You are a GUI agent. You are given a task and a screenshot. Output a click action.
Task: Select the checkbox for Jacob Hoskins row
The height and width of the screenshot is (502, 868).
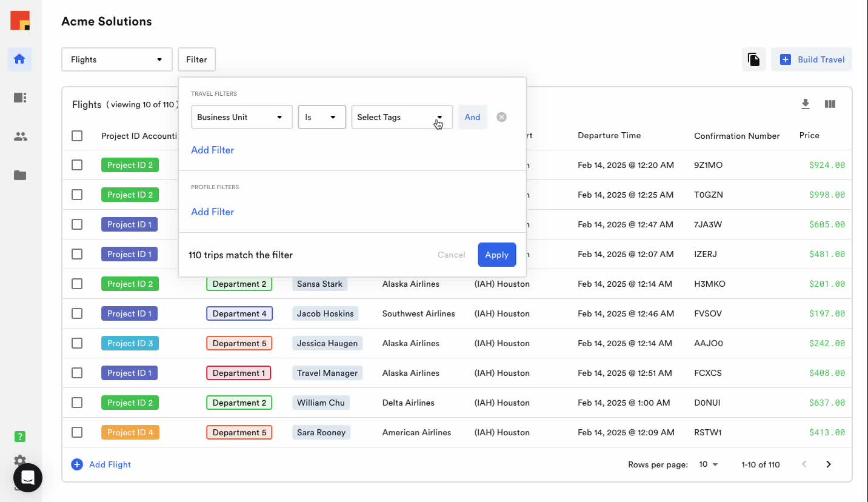77,313
